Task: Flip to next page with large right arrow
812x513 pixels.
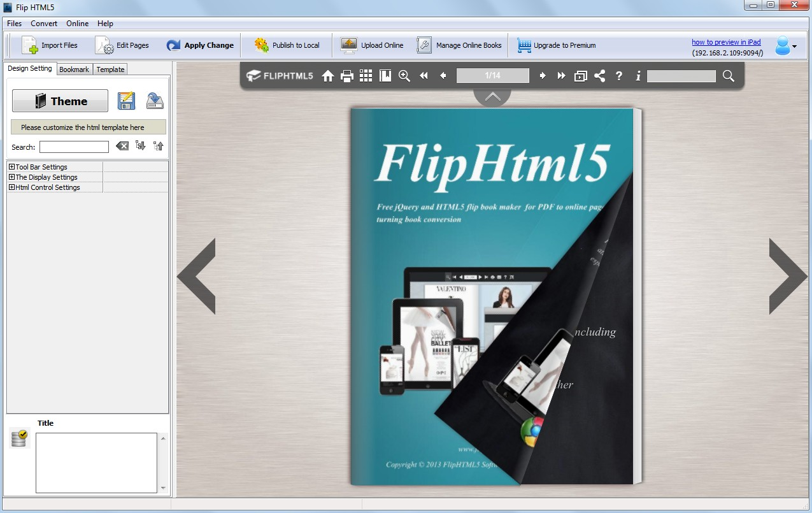Action: [787, 276]
